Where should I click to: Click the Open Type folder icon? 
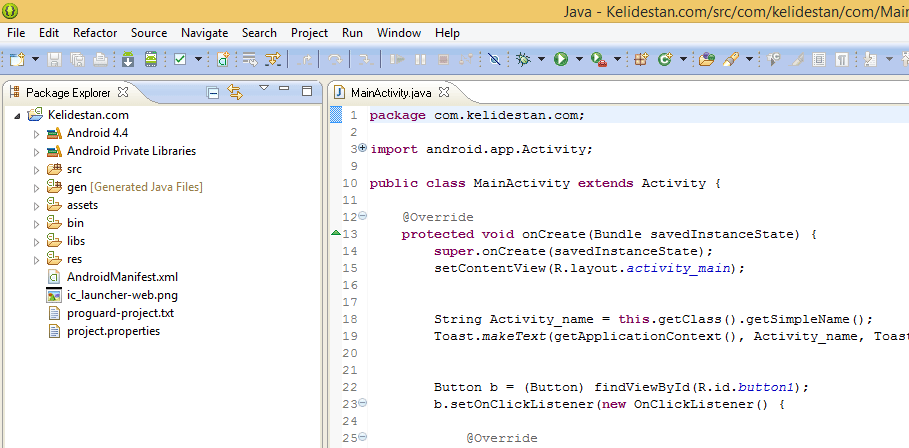point(707,59)
